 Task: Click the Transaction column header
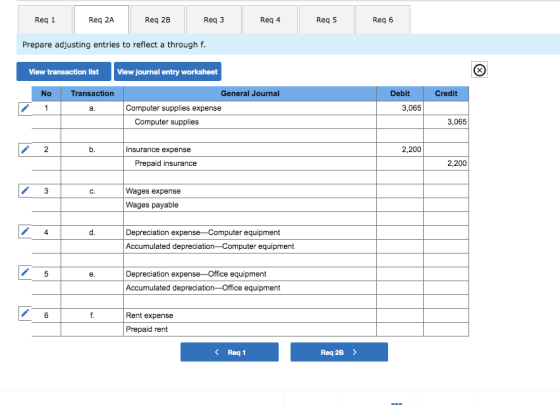92,94
